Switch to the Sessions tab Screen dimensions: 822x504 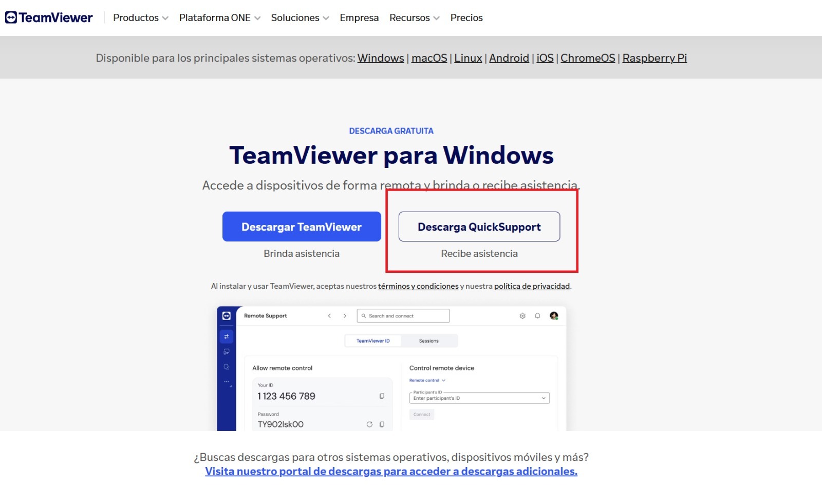[x=429, y=341]
